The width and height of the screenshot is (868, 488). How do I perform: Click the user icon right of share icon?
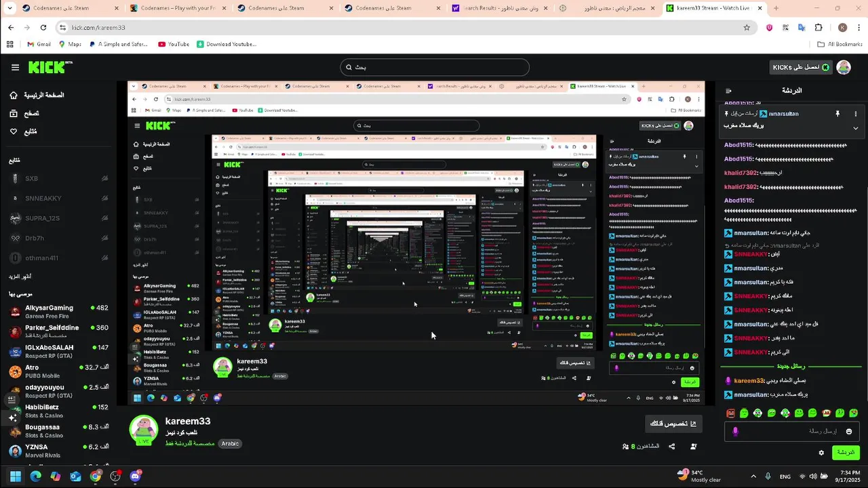pos(693,447)
